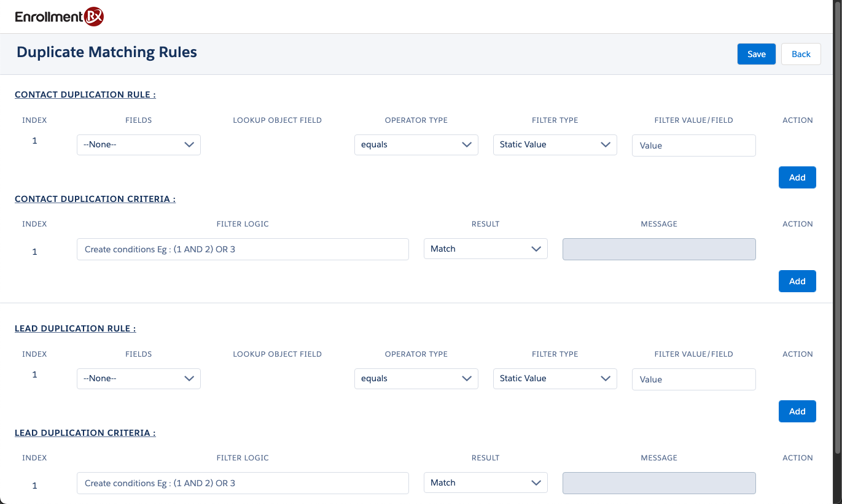842x504 pixels.
Task: Open Operator Type dropdown in Contact Duplication Rule
Action: pyautogui.click(x=416, y=145)
